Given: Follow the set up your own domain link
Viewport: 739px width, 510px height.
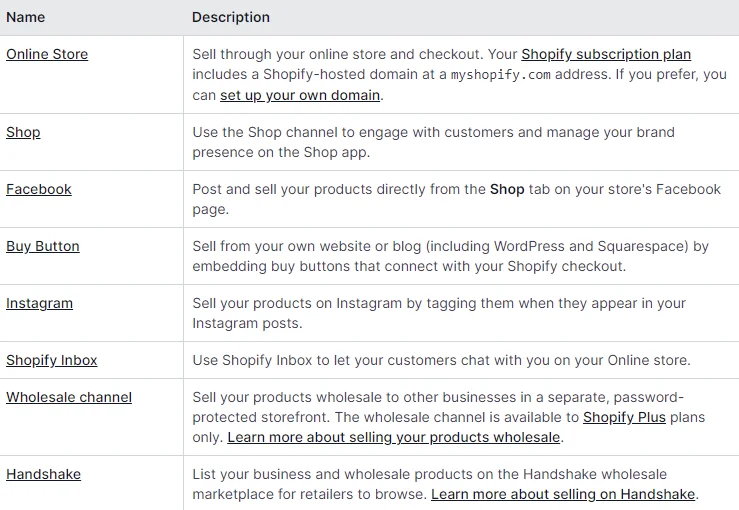Looking at the screenshot, I should [x=300, y=95].
